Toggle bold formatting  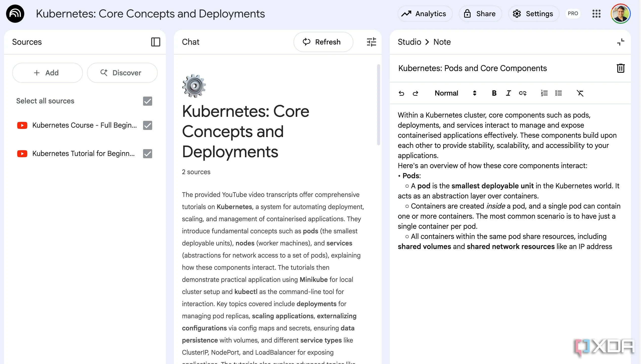[494, 93]
